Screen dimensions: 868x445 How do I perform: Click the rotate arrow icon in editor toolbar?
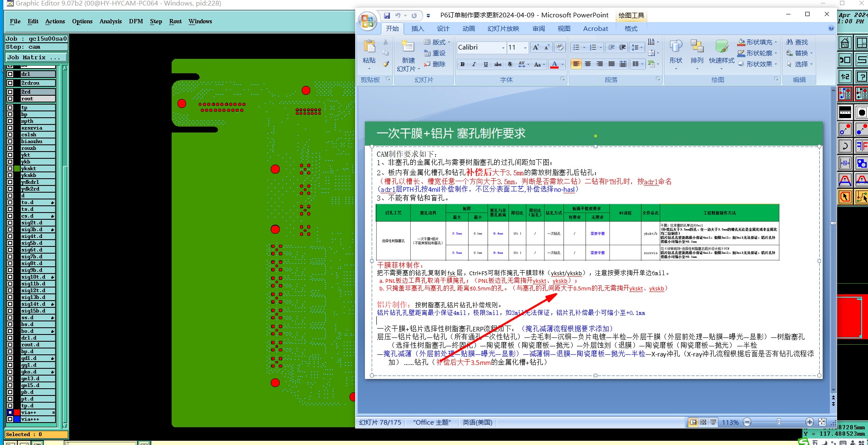pos(845,146)
